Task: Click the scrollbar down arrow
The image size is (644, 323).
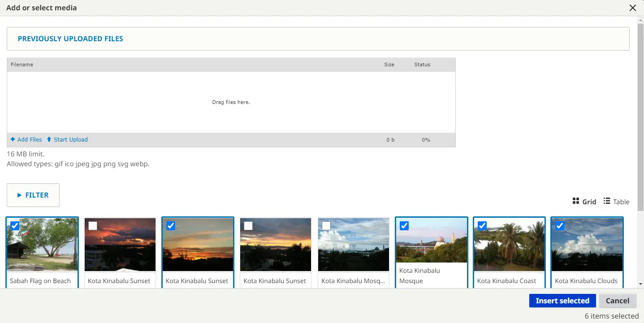Action: coord(640,284)
